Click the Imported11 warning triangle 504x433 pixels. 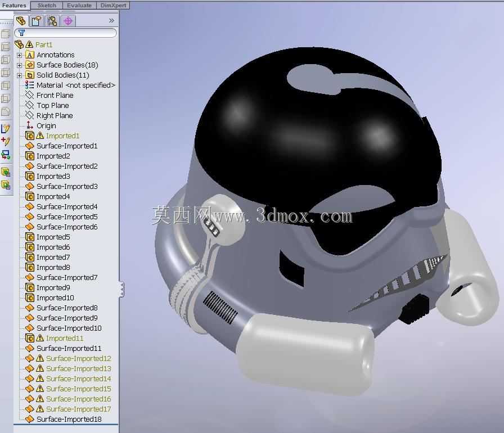[40, 338]
